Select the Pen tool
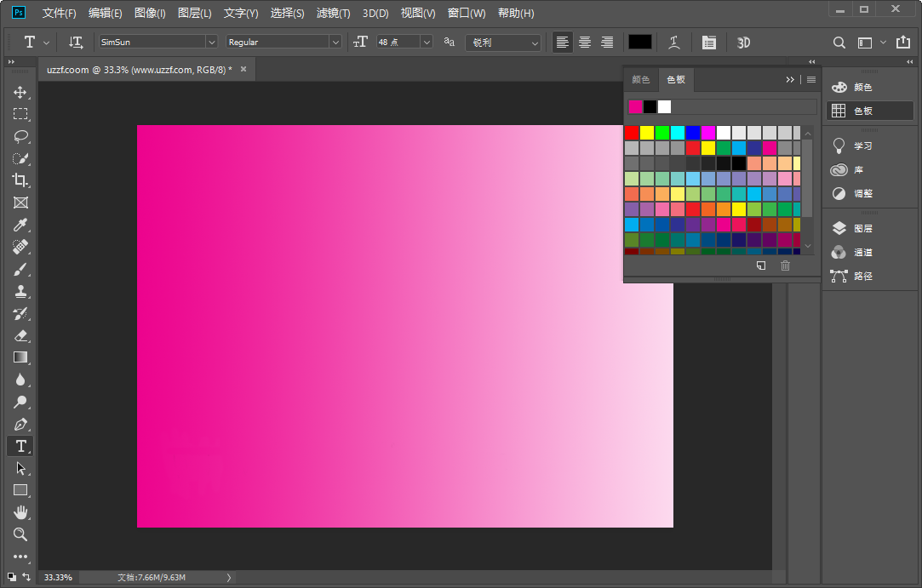Viewport: 922px width, 588px height. tap(20, 424)
